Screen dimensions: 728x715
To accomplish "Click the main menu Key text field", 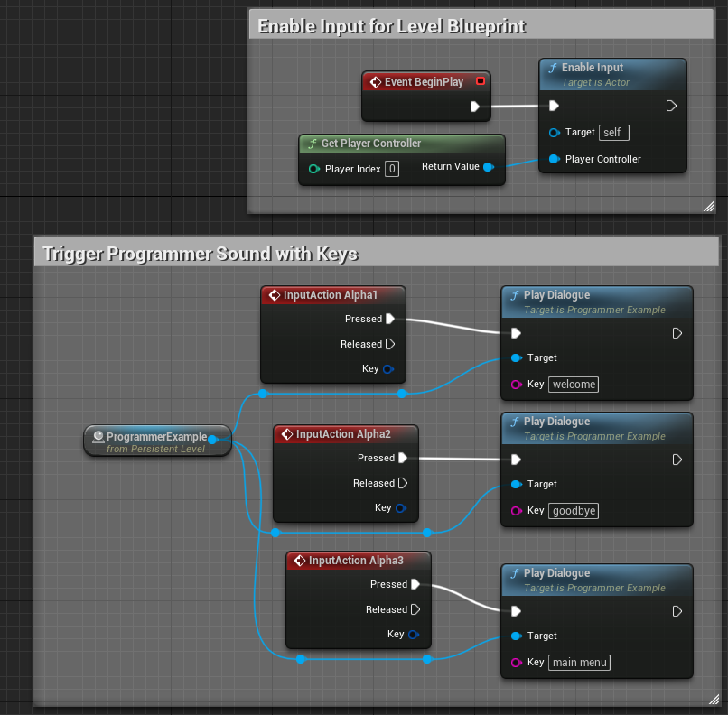I will tap(579, 662).
